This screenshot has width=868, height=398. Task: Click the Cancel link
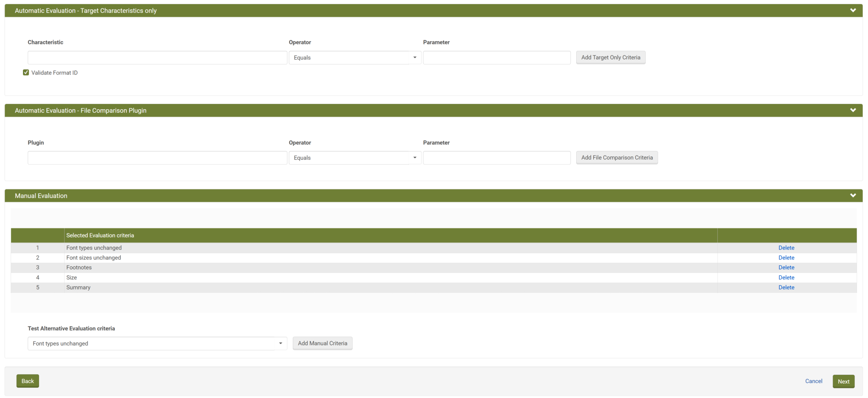point(813,381)
